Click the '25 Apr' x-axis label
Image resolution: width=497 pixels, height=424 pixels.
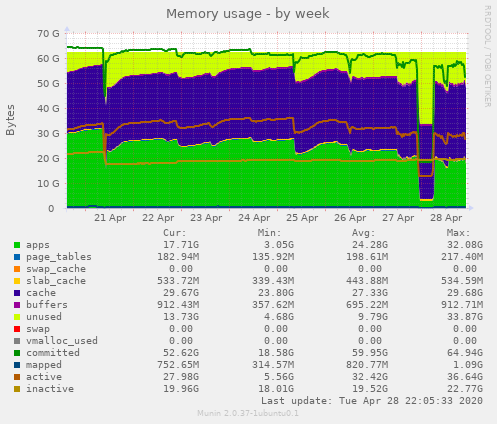click(302, 218)
